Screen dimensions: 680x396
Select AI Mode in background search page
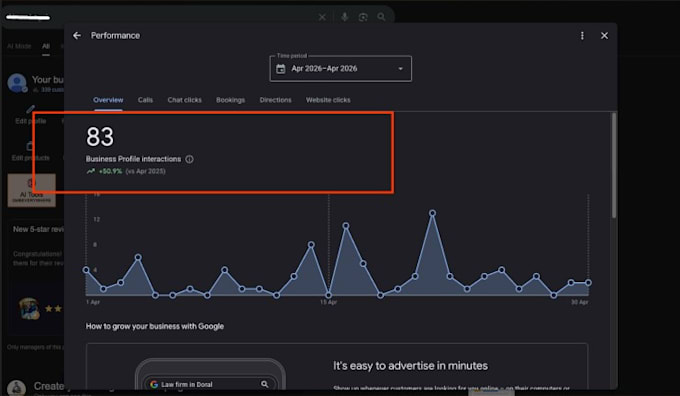coord(20,46)
